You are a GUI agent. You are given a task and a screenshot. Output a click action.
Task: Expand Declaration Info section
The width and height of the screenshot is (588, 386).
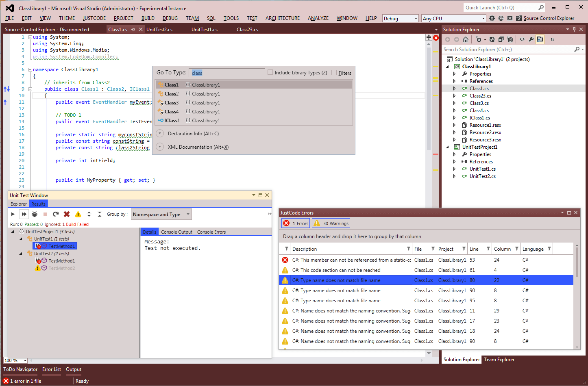pyautogui.click(x=160, y=133)
